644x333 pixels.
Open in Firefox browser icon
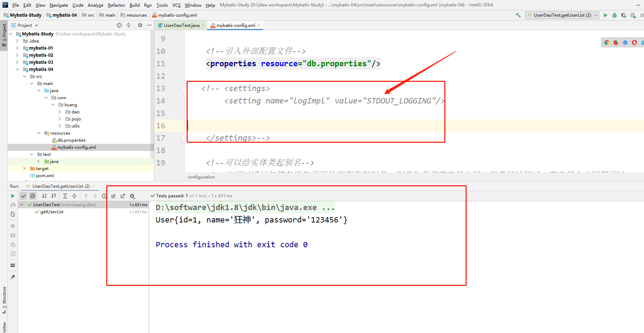click(x=616, y=43)
